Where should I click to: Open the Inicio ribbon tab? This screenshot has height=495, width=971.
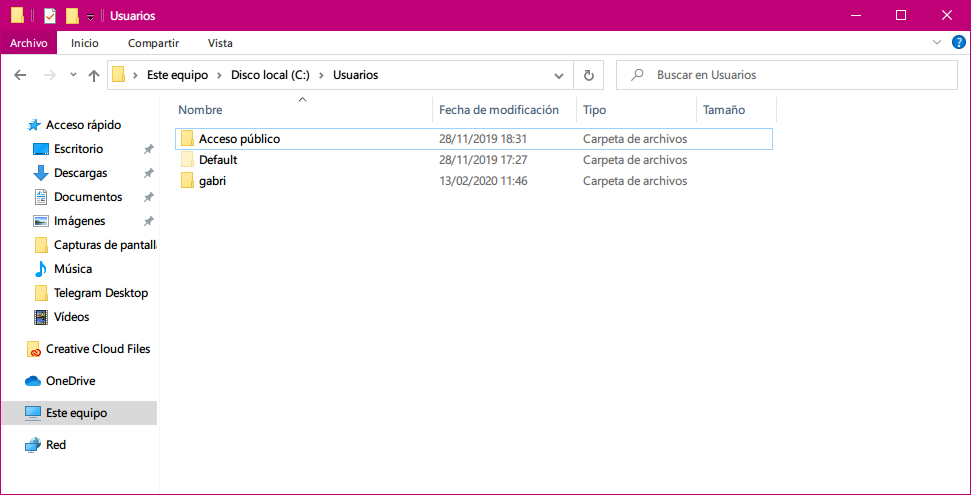tap(85, 43)
